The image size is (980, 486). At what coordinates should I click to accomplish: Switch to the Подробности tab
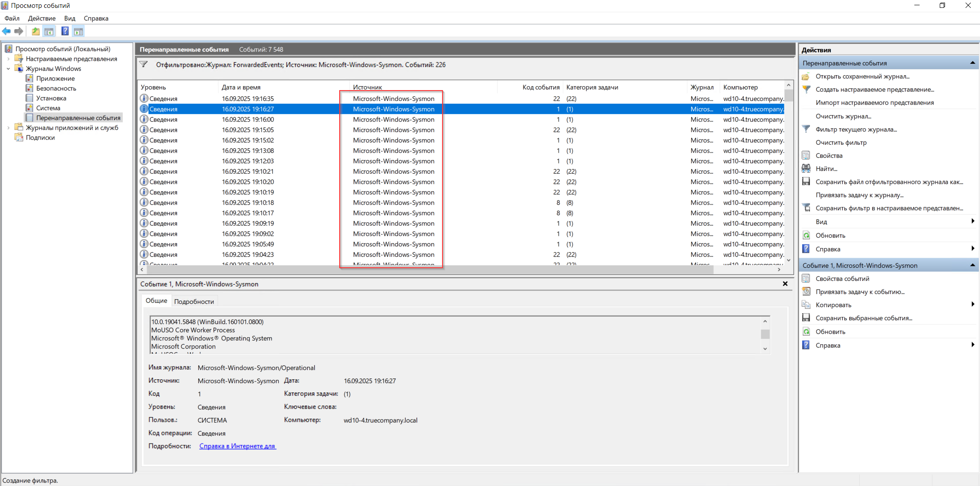click(194, 301)
